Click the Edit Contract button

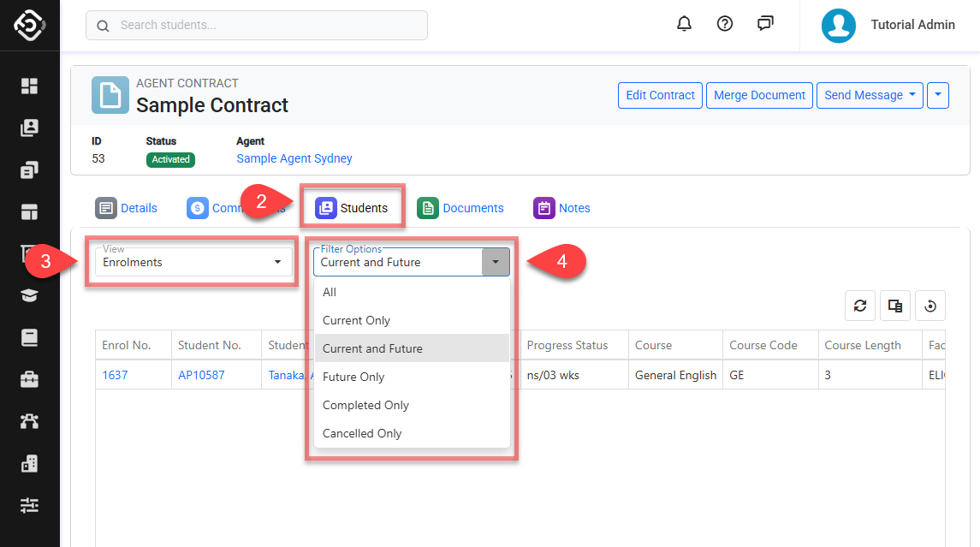point(660,95)
